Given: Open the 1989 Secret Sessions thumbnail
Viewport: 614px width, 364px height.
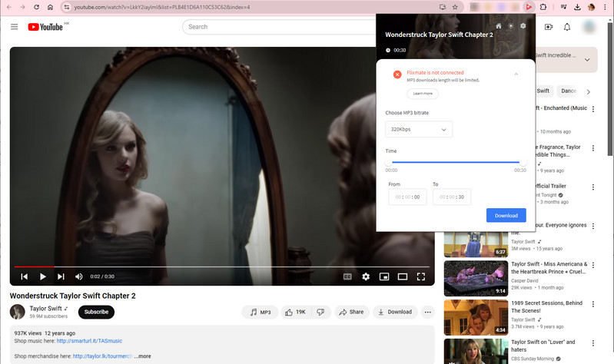Looking at the screenshot, I should pos(476,317).
